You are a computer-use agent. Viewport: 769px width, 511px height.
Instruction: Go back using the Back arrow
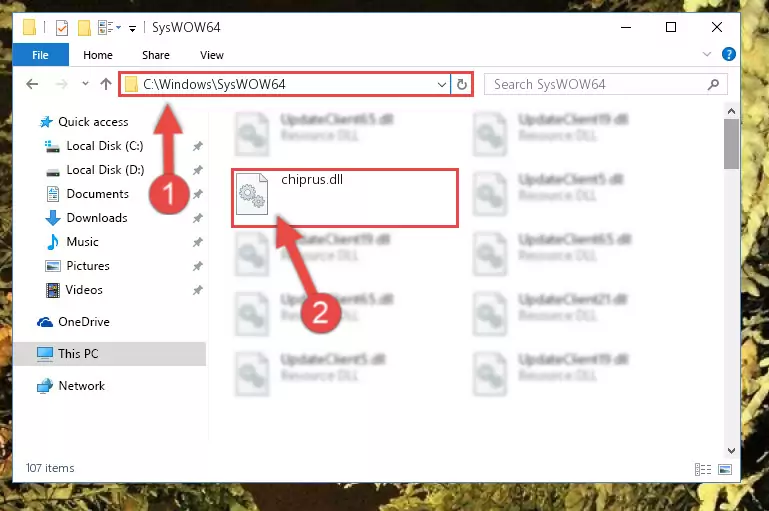(x=32, y=84)
